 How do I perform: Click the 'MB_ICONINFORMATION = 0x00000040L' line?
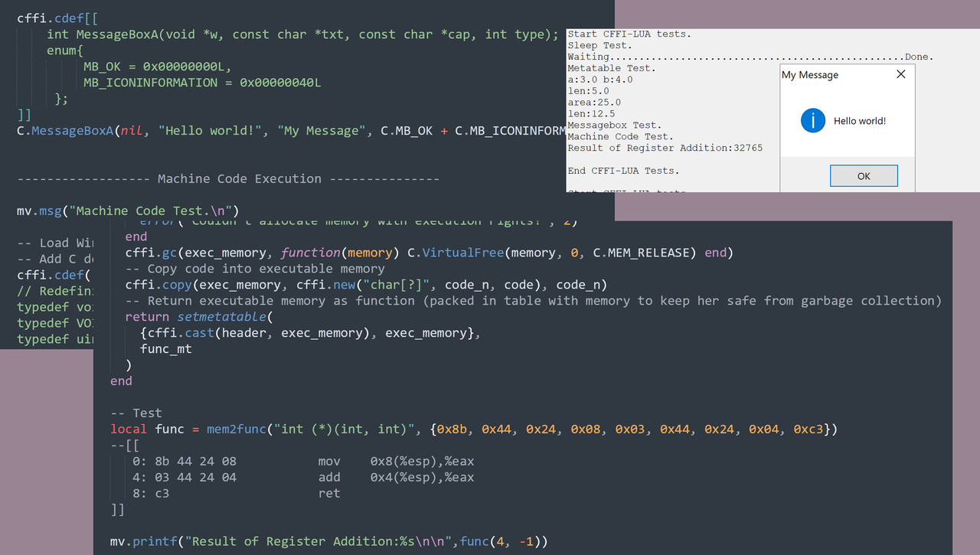click(202, 83)
